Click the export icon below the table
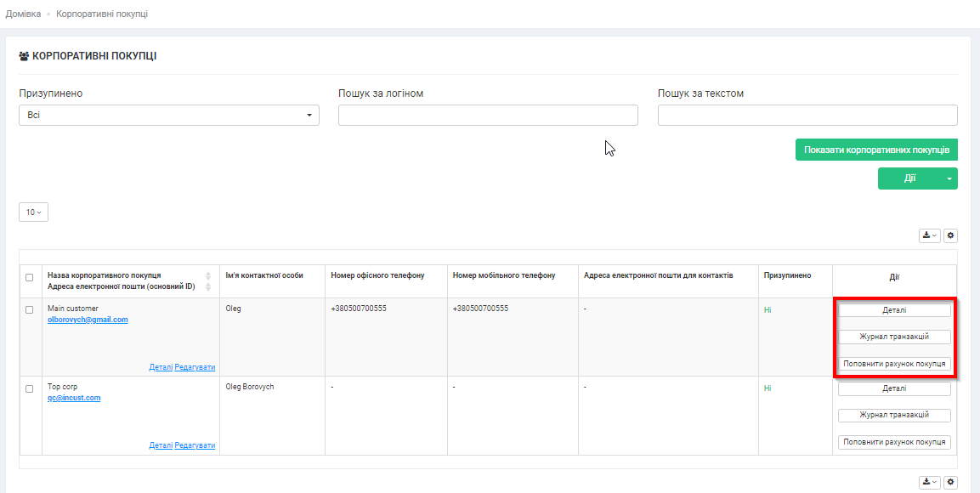This screenshot has width=980, height=493. [929, 482]
